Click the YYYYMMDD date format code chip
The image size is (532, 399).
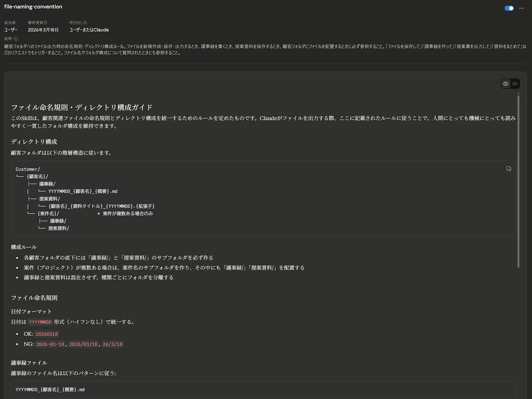[x=40, y=322]
